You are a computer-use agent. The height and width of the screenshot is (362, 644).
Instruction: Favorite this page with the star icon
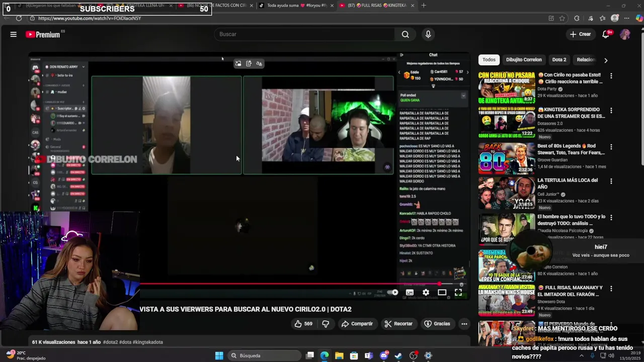pos(562,18)
